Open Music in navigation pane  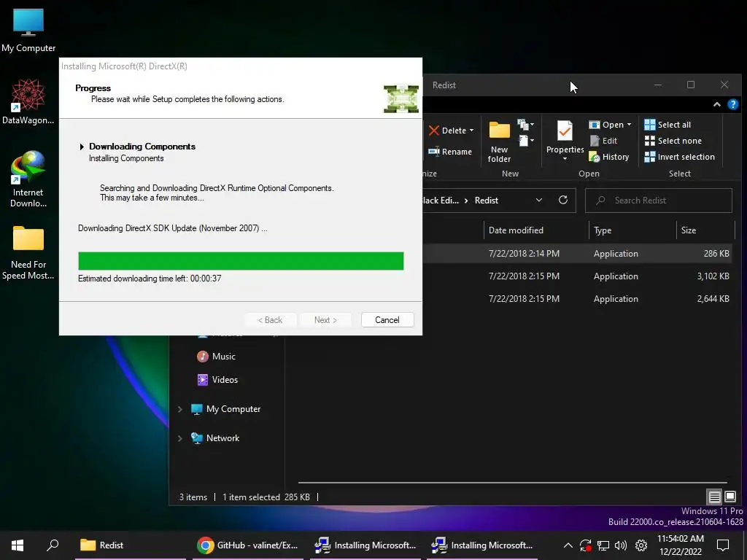[216, 356]
